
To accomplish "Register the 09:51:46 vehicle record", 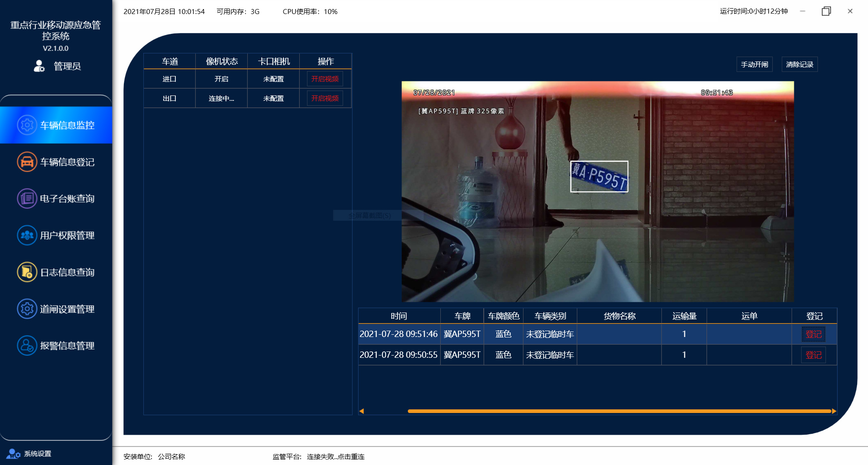I will [x=813, y=334].
